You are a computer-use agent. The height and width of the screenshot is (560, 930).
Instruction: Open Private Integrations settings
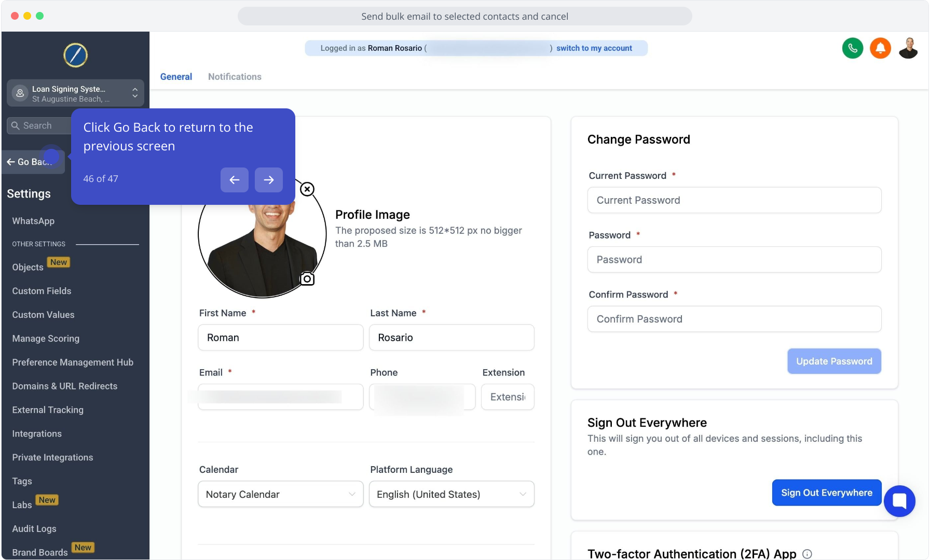click(x=52, y=458)
